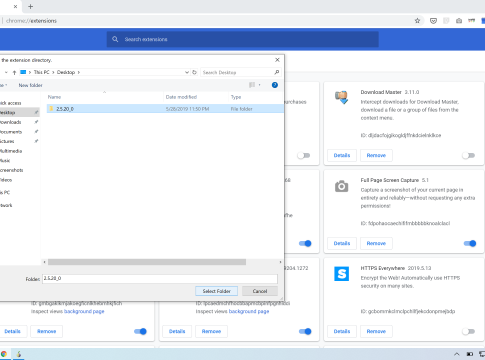This screenshot has height=360, width=485.
Task: Click the multicolored dots extension icon in toolbar
Action: click(471, 21)
